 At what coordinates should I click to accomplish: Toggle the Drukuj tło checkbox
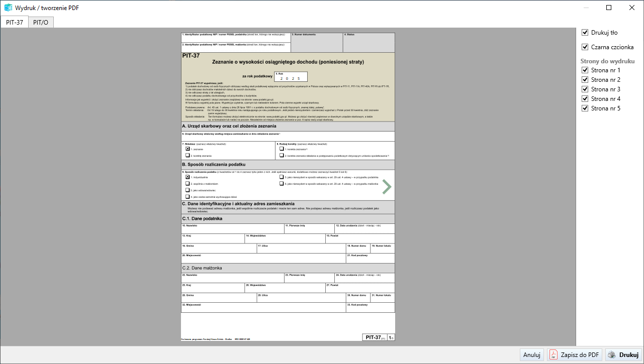click(585, 33)
